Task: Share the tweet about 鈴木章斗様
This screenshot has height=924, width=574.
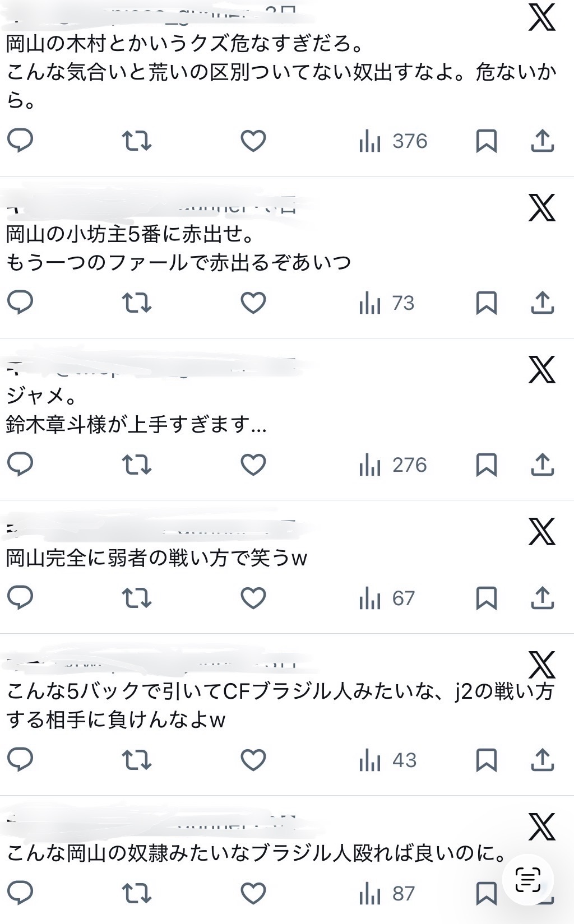Action: click(542, 465)
